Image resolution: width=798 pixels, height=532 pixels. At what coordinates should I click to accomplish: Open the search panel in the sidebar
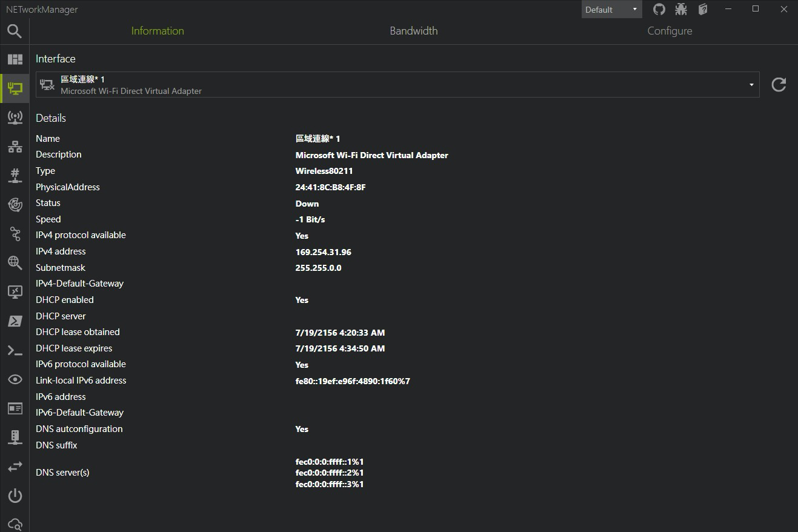pos(15,30)
